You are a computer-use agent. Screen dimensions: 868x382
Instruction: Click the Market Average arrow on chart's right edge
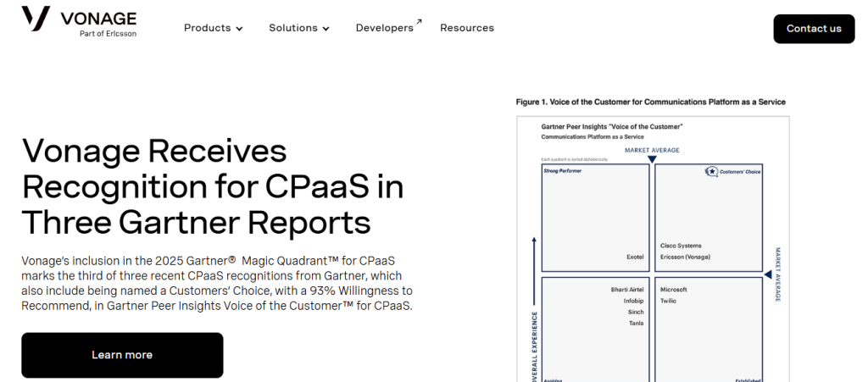[768, 274]
